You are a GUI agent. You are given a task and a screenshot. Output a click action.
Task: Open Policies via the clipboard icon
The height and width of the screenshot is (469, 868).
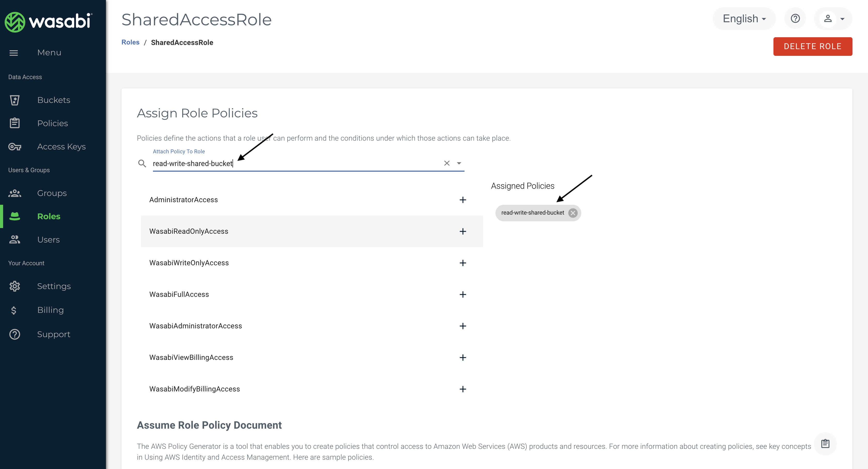coord(14,123)
